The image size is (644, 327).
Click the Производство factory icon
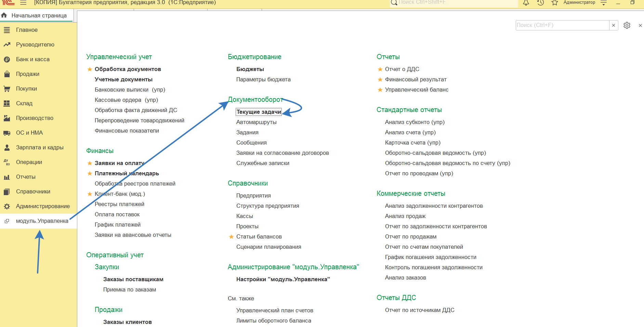point(7,118)
